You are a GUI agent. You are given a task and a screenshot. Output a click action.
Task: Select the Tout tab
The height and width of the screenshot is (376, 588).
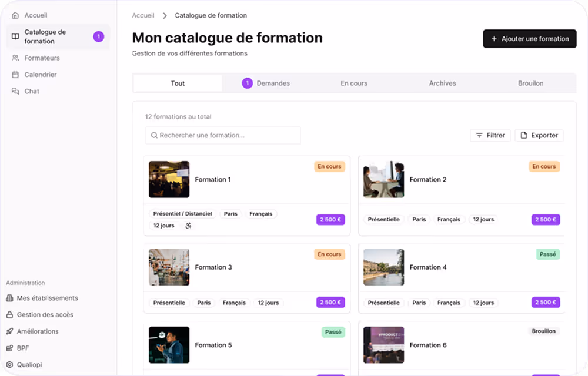click(x=178, y=83)
